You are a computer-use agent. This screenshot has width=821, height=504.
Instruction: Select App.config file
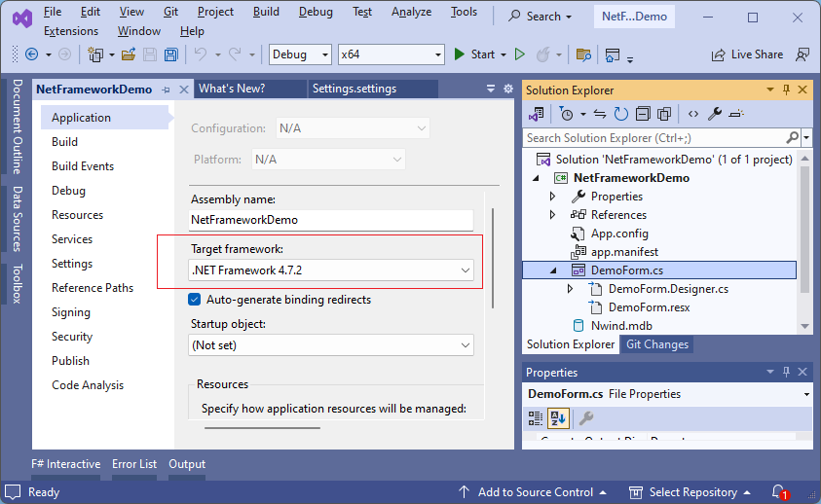619,234
